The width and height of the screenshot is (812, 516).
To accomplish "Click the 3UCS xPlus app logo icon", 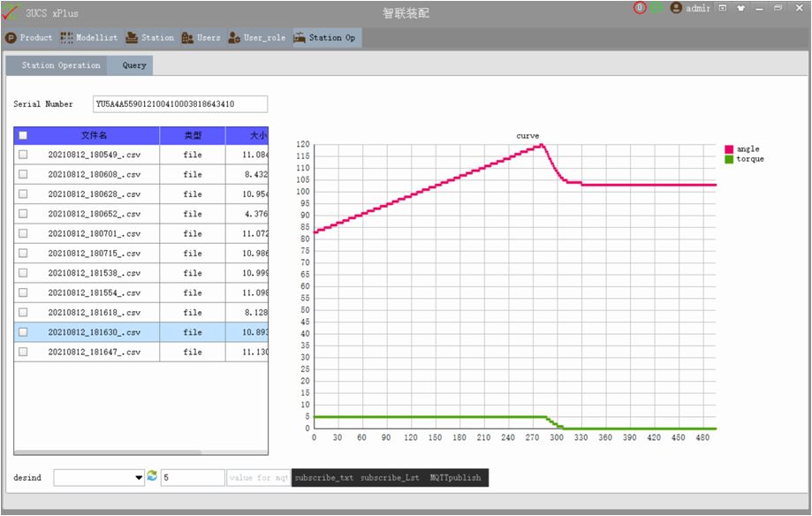I will tap(11, 12).
